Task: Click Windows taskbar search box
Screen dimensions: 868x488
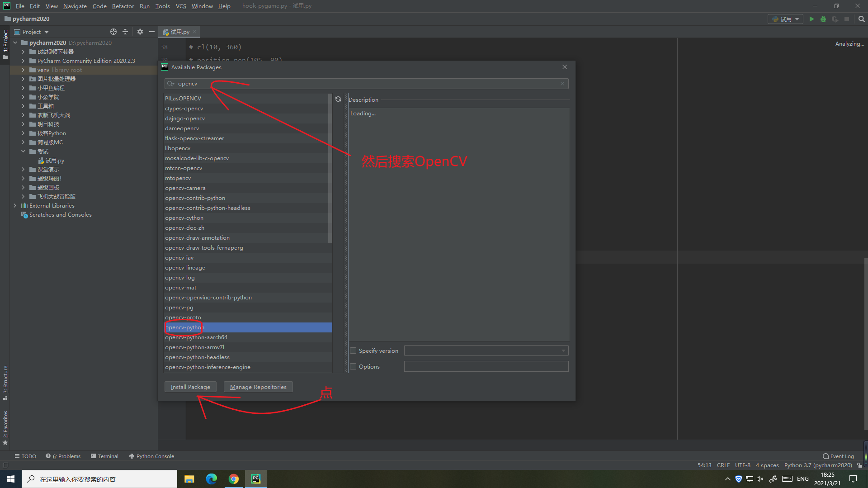Action: (x=99, y=479)
